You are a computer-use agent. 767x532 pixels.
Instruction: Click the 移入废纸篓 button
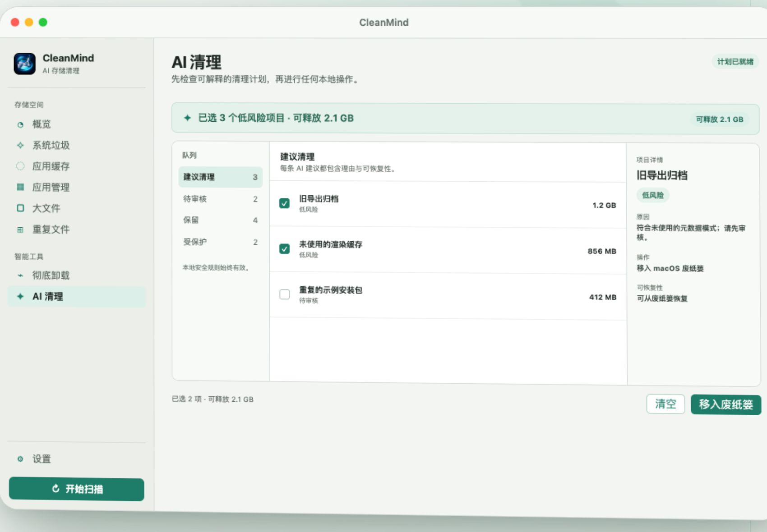(x=726, y=404)
